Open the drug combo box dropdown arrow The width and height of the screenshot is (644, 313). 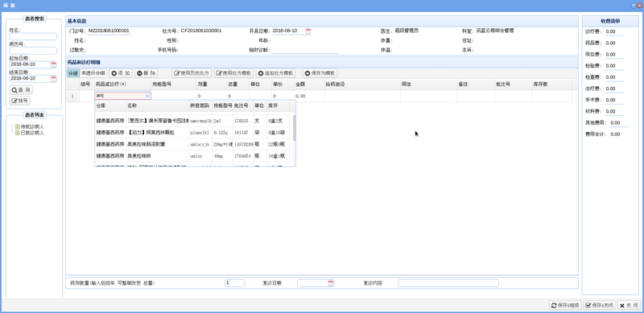tap(147, 96)
